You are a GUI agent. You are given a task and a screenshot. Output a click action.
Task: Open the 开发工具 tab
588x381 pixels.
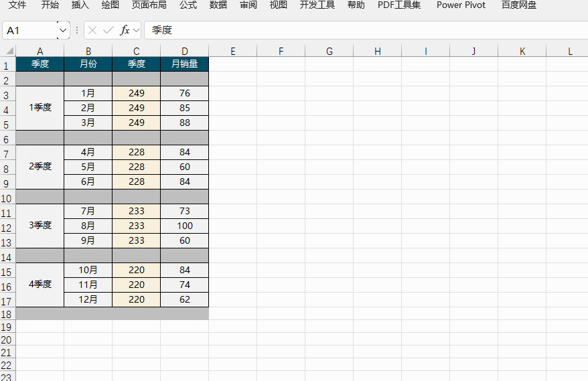tap(317, 5)
